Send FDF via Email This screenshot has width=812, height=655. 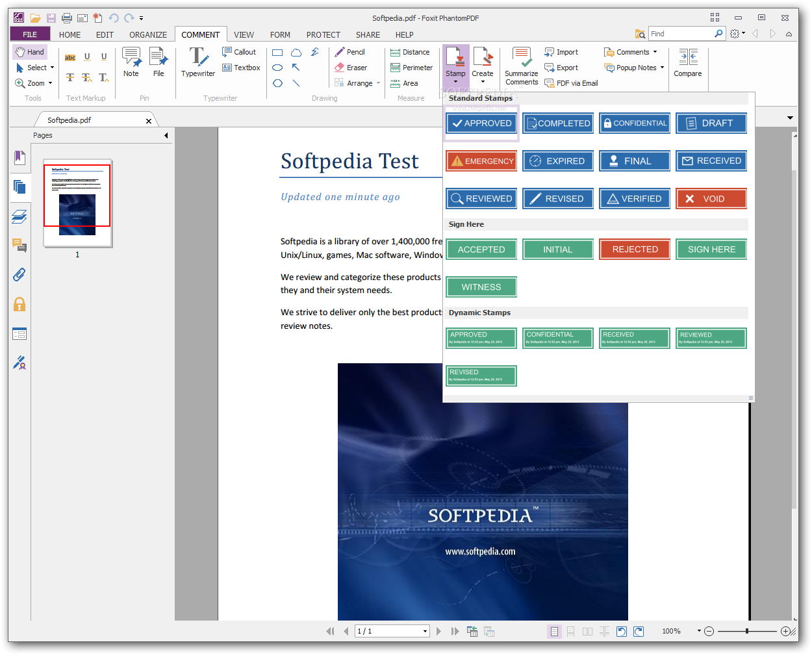(571, 83)
